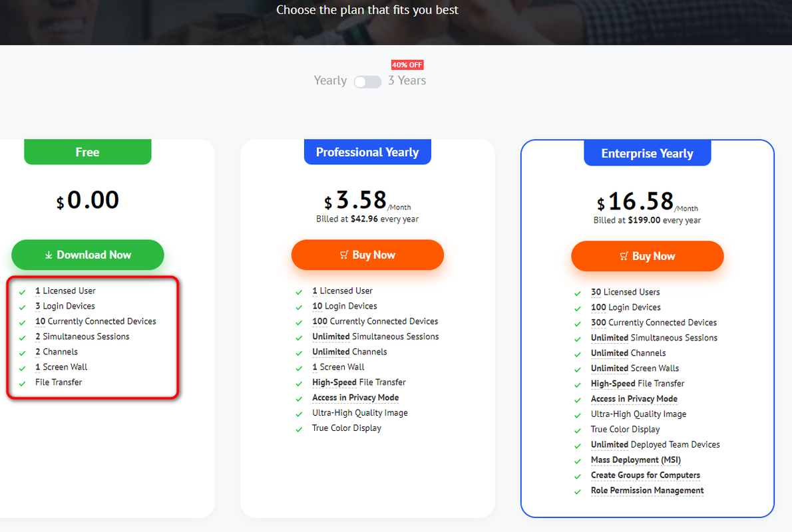Click 'Billed at $42.96 every year' text
This screenshot has width=792, height=532.
pyautogui.click(x=367, y=219)
